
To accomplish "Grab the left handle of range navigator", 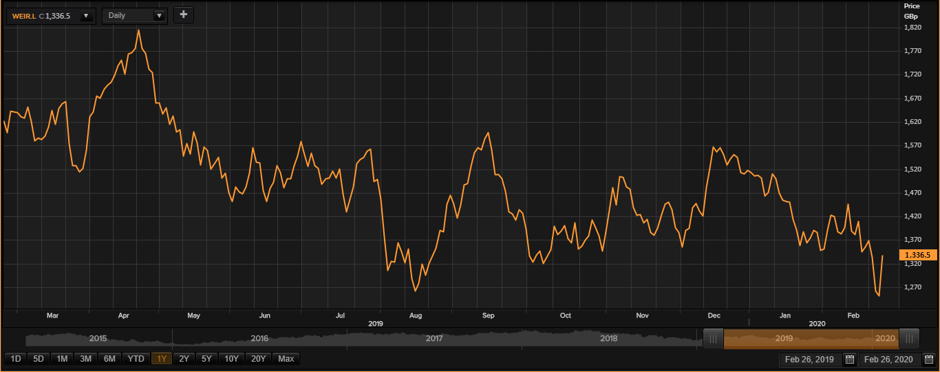I will [713, 338].
